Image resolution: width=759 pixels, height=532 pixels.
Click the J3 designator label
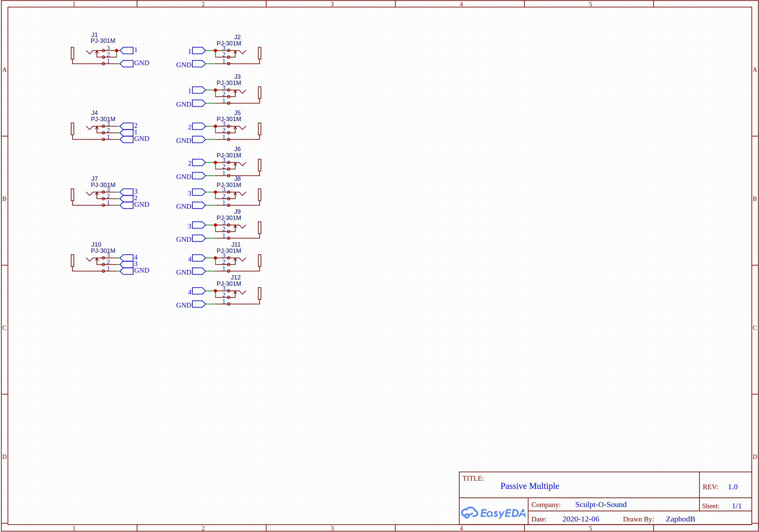(x=238, y=77)
